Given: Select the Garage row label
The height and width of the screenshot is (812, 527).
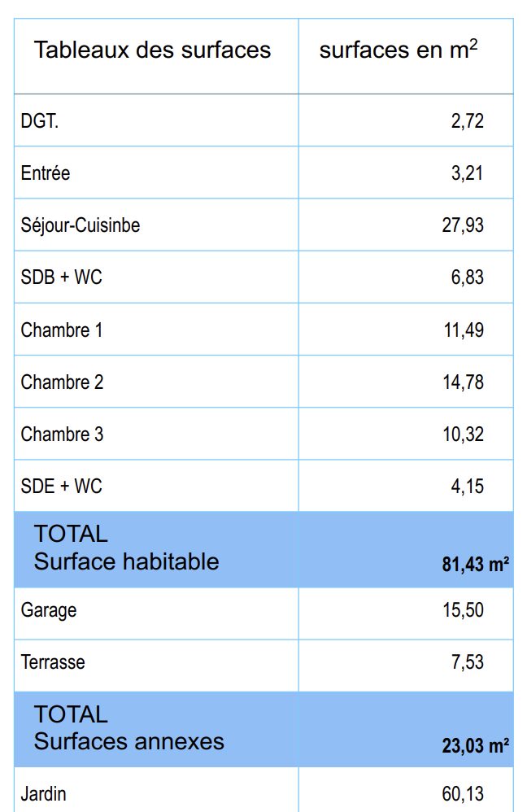Looking at the screenshot, I should pyautogui.click(x=49, y=610).
